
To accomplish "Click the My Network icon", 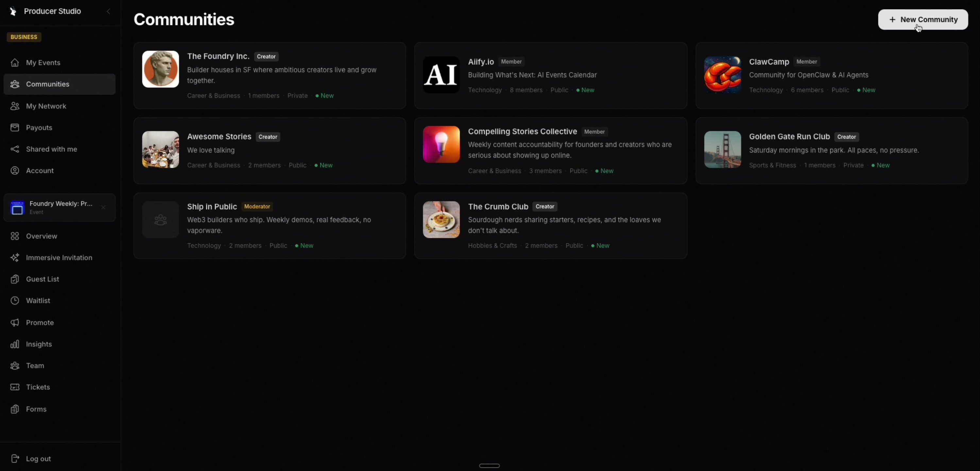I will [15, 106].
